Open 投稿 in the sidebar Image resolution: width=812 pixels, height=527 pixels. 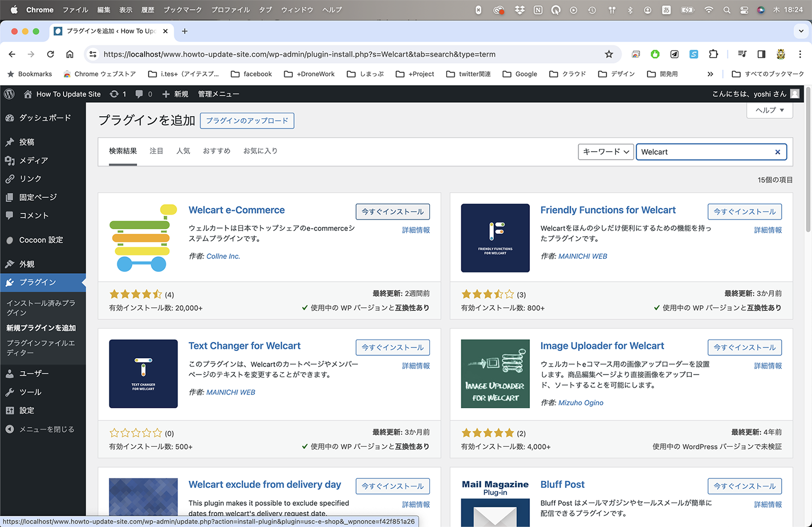pyautogui.click(x=43, y=142)
